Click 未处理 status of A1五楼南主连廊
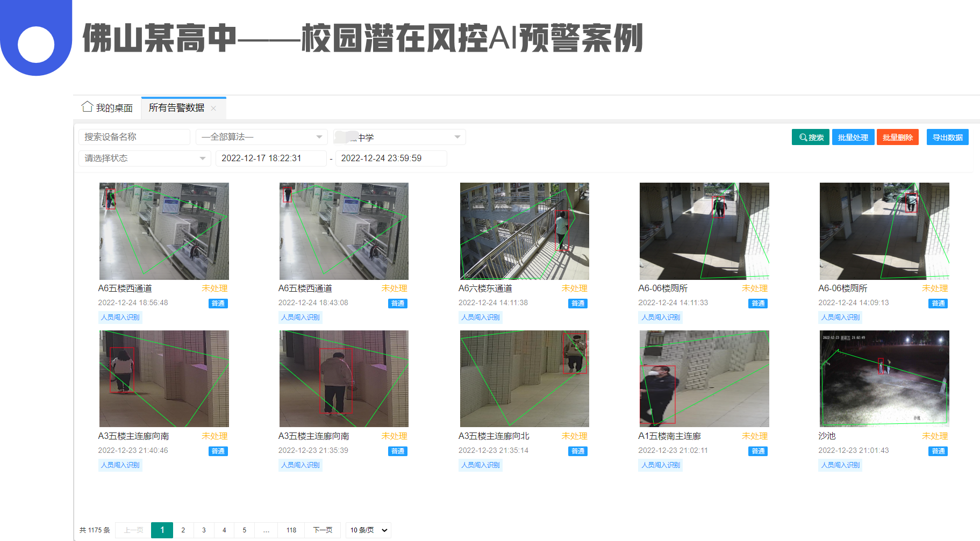This screenshot has height=541, width=980. tap(755, 436)
